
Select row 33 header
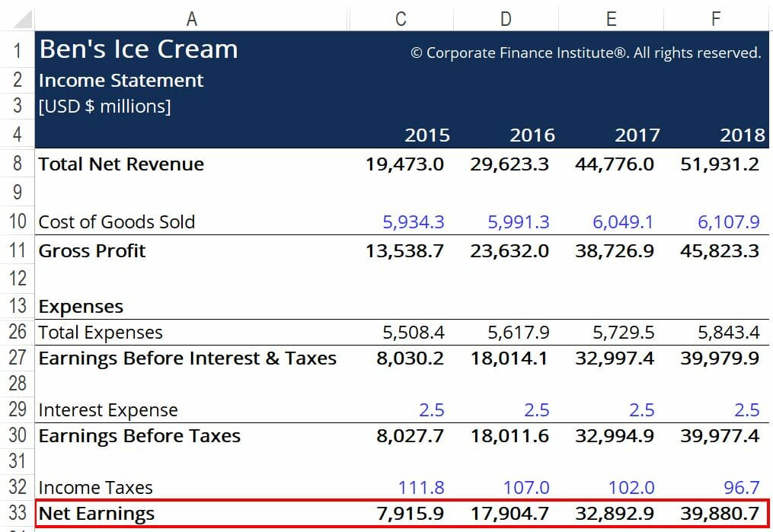pyautogui.click(x=17, y=513)
